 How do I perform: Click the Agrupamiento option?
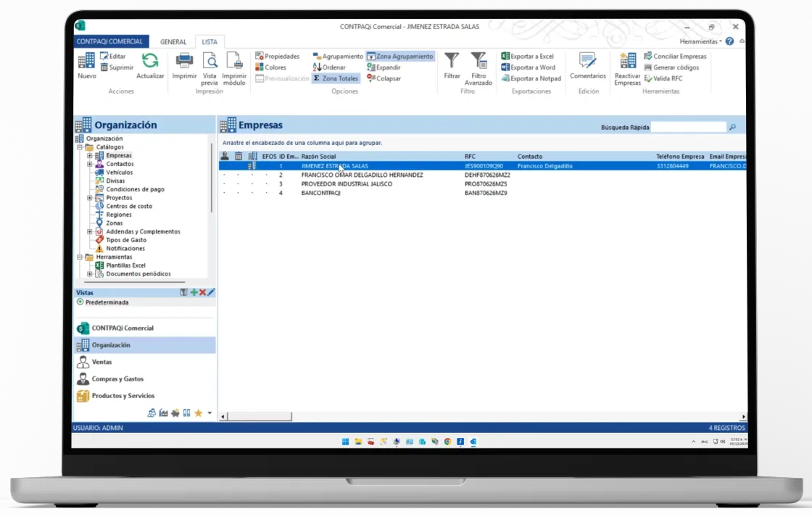coord(338,56)
